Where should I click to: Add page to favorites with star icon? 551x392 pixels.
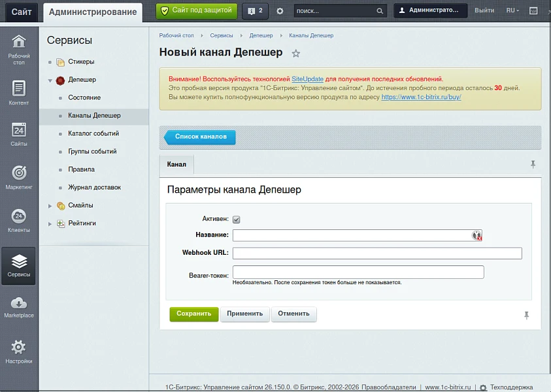[296, 54]
